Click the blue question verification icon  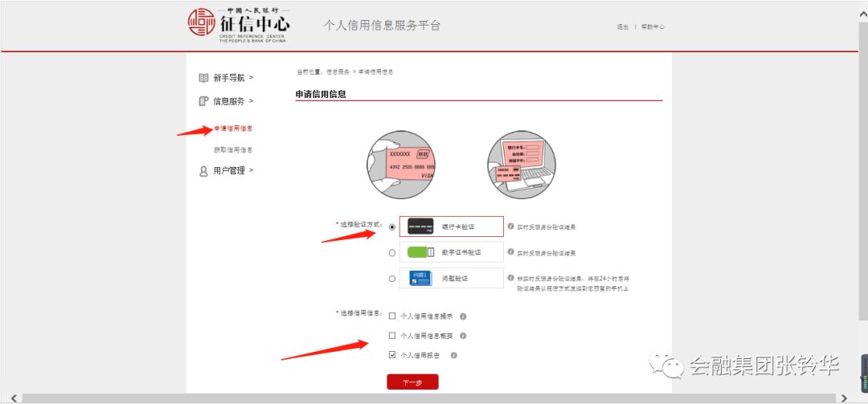(420, 279)
